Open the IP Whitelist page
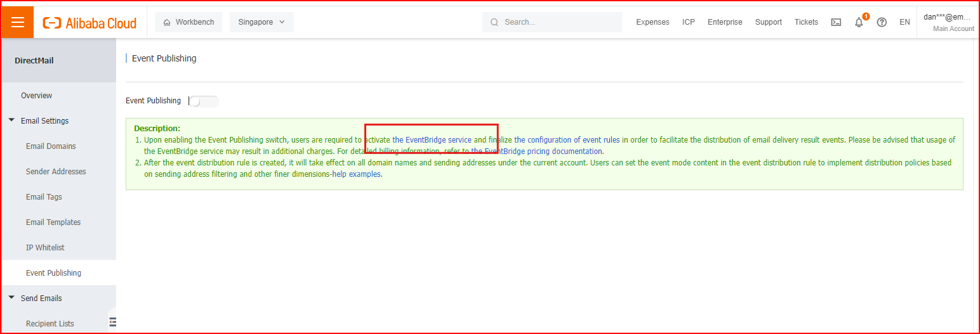The height and width of the screenshot is (334, 980). point(45,248)
